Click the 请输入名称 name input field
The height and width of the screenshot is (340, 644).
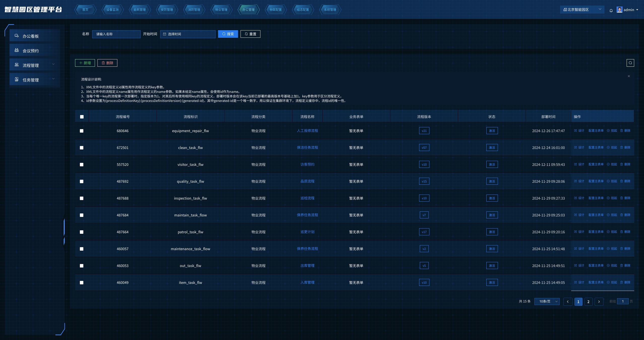click(116, 34)
